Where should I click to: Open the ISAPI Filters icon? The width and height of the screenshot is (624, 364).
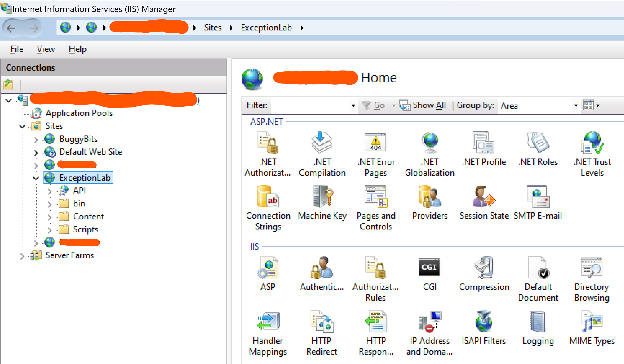point(483,321)
